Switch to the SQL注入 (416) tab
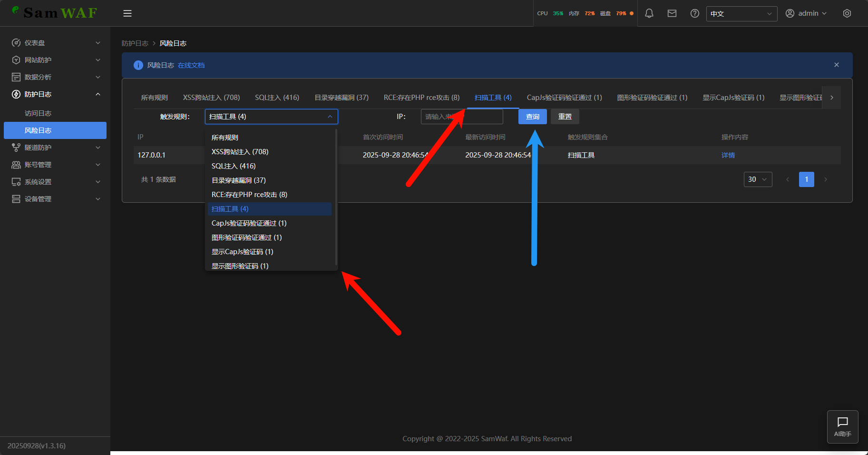 (277, 98)
